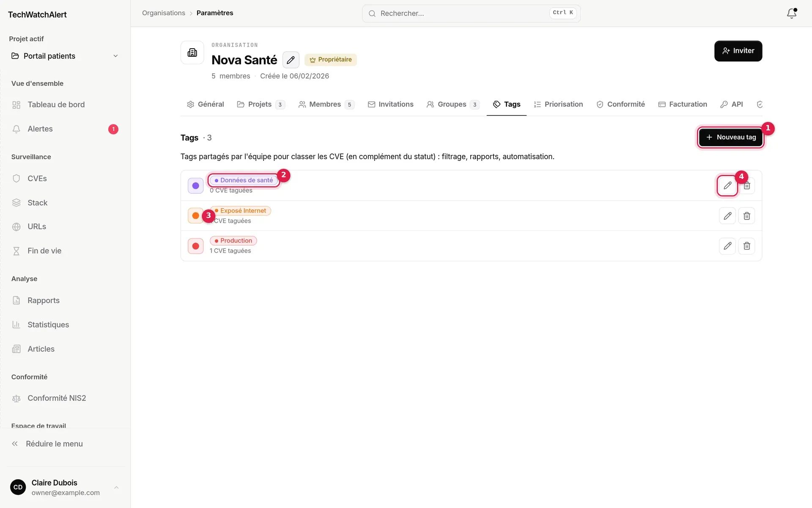The width and height of the screenshot is (812, 508).
Task: Switch to the Membres tab
Action: pyautogui.click(x=326, y=105)
